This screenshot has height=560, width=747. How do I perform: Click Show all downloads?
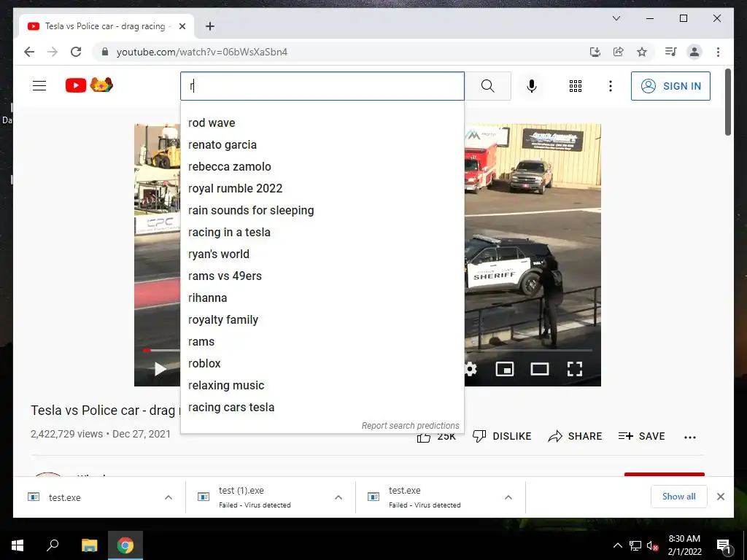pyautogui.click(x=679, y=497)
